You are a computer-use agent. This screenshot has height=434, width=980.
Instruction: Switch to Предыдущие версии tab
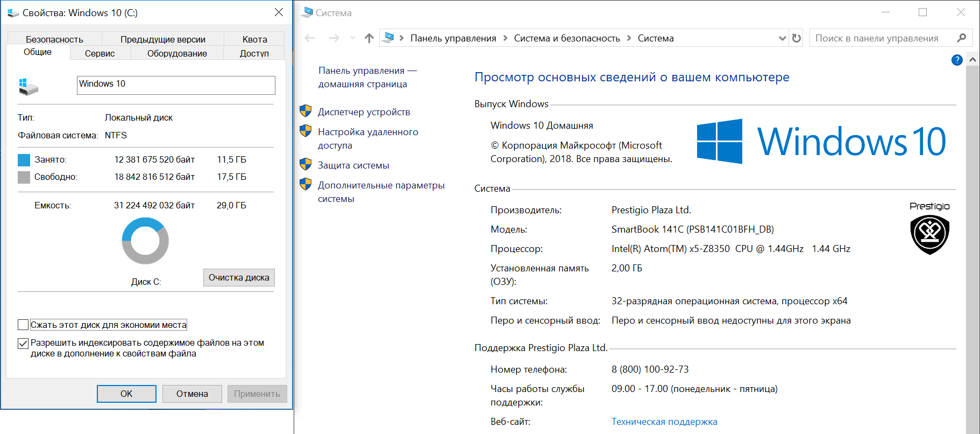pyautogui.click(x=163, y=39)
